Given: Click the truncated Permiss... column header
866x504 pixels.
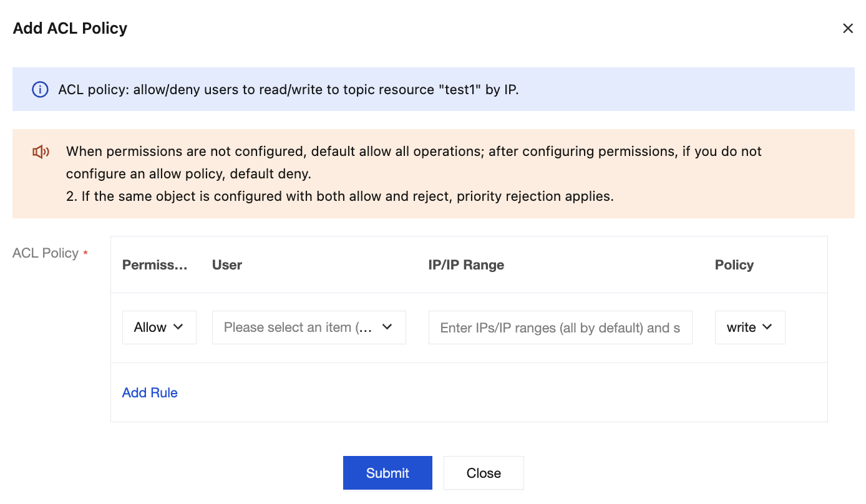Looking at the screenshot, I should 155,265.
